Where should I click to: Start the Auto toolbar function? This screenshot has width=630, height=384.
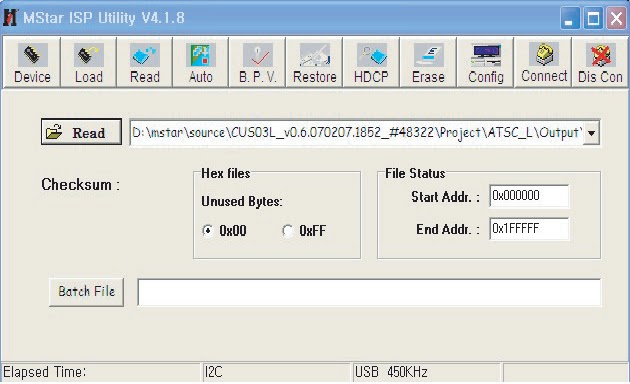click(200, 62)
